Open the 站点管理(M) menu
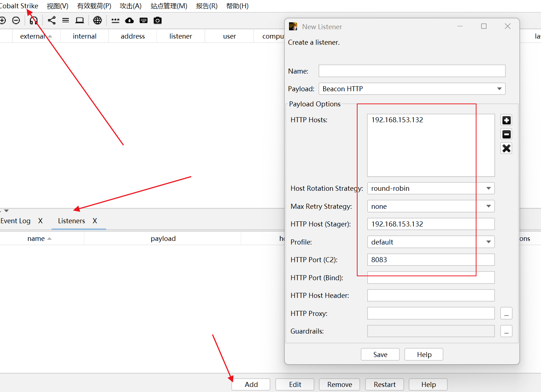The width and height of the screenshot is (541, 392). [169, 6]
